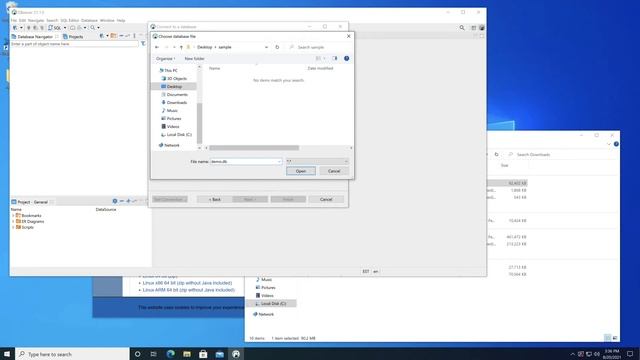Switch to the Projects tab

click(73, 37)
